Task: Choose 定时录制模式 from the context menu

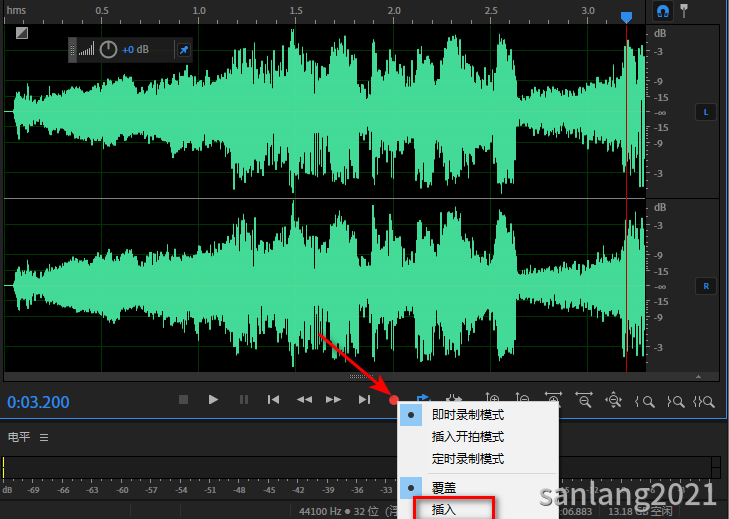Action: [467, 458]
